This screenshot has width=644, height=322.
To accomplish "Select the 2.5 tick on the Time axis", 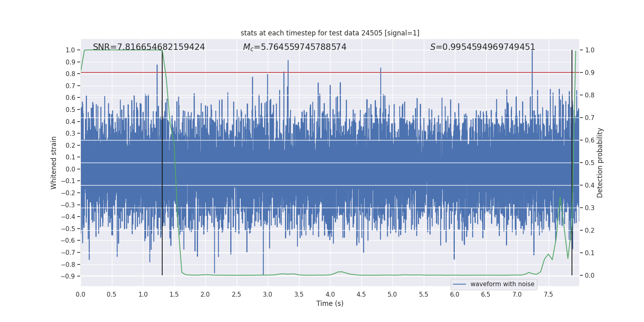I will coord(237,294).
